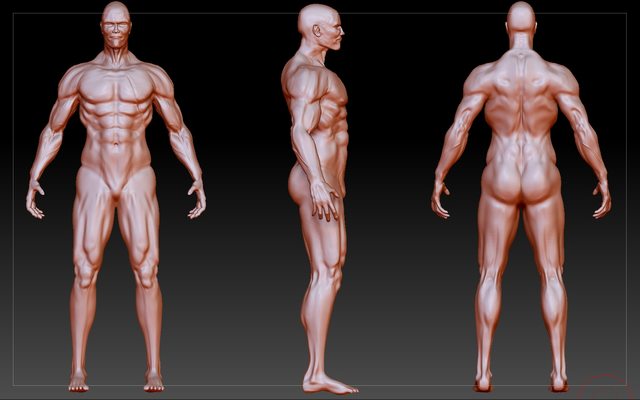Click the upper back muscles of the back-view figure
Screen dimensions: 640x400
[x=520, y=90]
